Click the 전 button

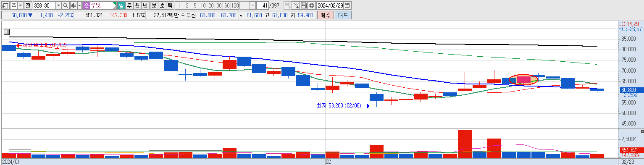(28, 5)
